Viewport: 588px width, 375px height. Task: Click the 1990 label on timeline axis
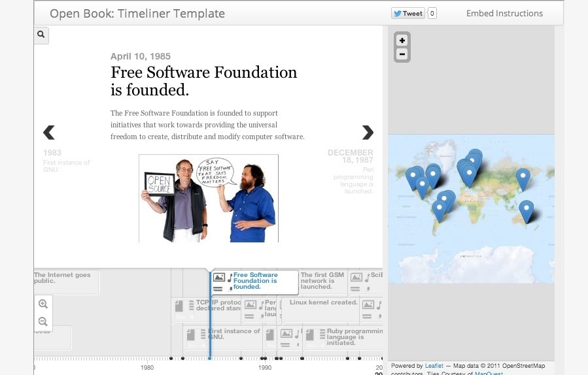(265, 368)
